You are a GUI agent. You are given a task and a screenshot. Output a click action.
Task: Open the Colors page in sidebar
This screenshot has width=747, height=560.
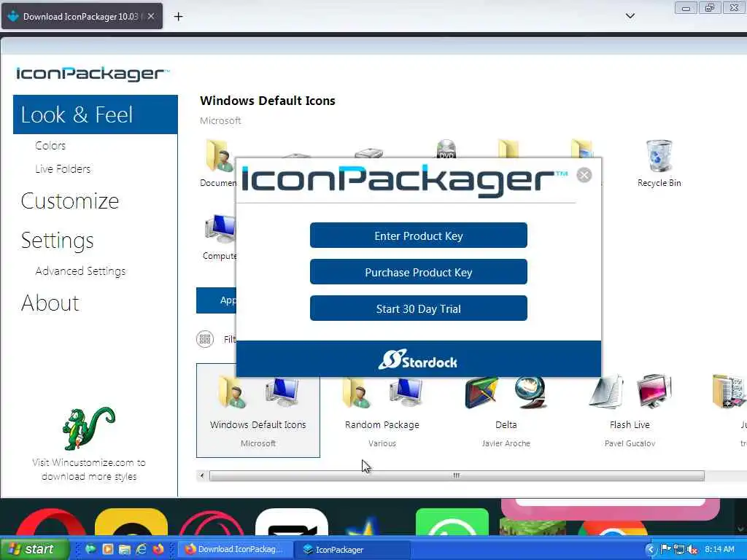50,145
